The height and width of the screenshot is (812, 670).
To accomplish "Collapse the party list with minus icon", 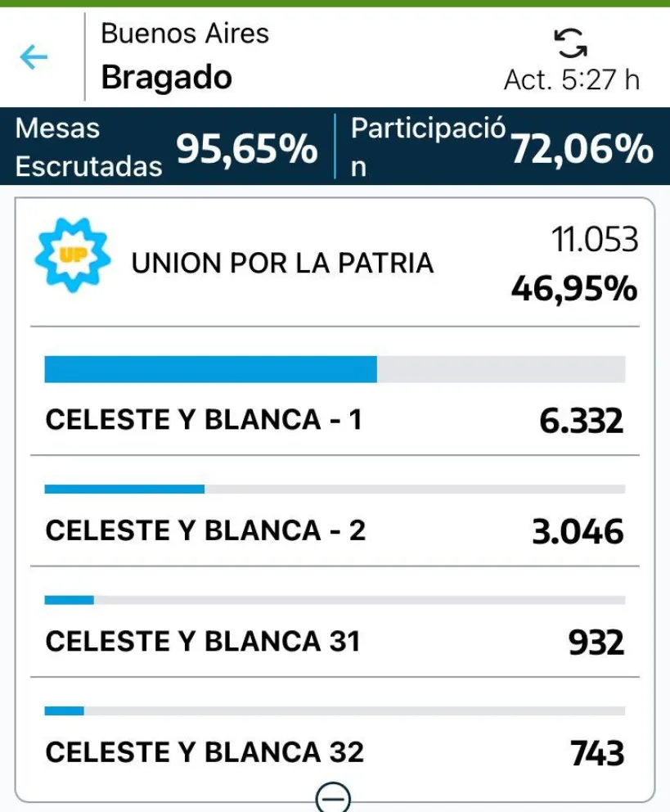I will coord(333,796).
